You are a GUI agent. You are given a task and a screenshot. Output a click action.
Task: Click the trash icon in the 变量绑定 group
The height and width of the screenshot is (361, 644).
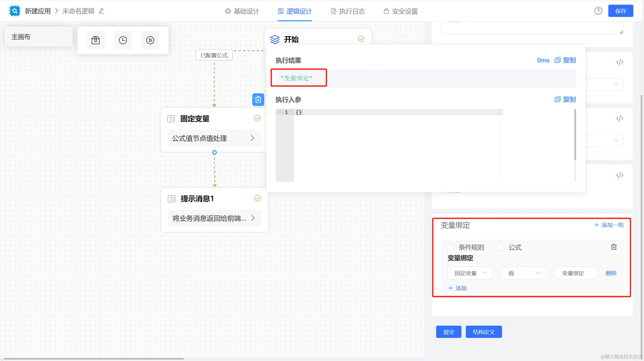tap(614, 247)
